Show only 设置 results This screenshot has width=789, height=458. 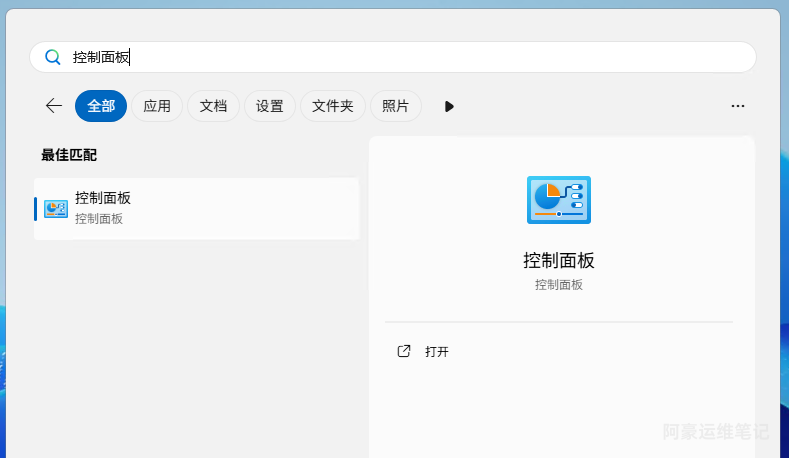[269, 106]
